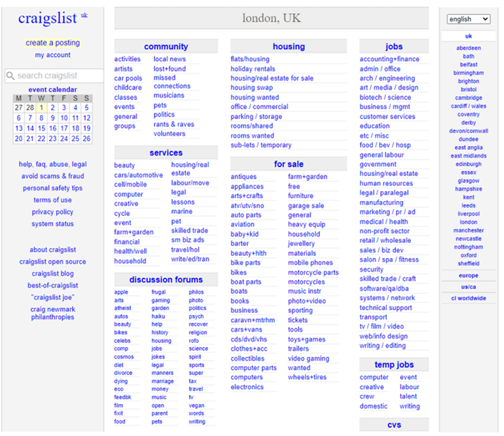Viewport: 504px width, 436px height.
Task: Collapse the uk region list
Action: coord(468,36)
